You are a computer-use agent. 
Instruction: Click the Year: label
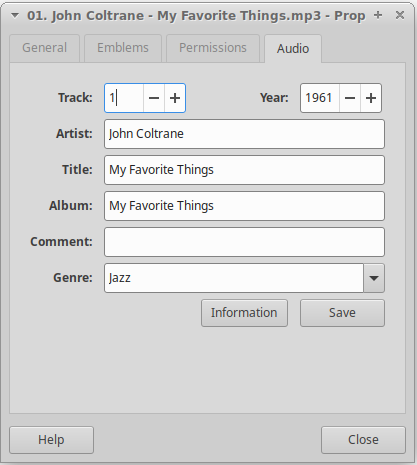(274, 98)
